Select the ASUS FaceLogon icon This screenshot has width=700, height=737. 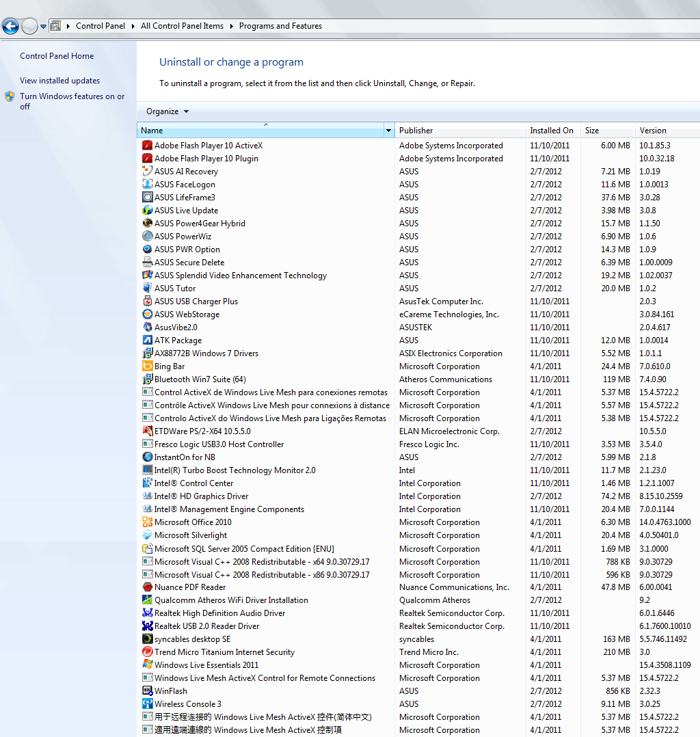148,185
